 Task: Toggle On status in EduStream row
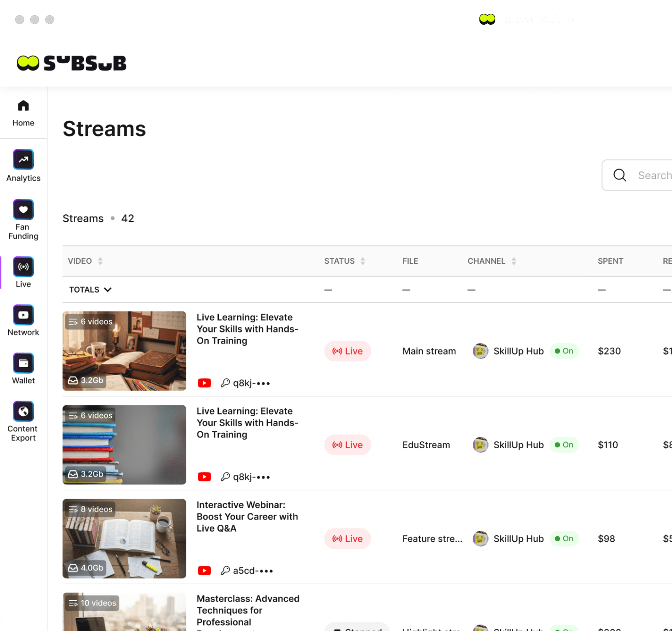[564, 445]
